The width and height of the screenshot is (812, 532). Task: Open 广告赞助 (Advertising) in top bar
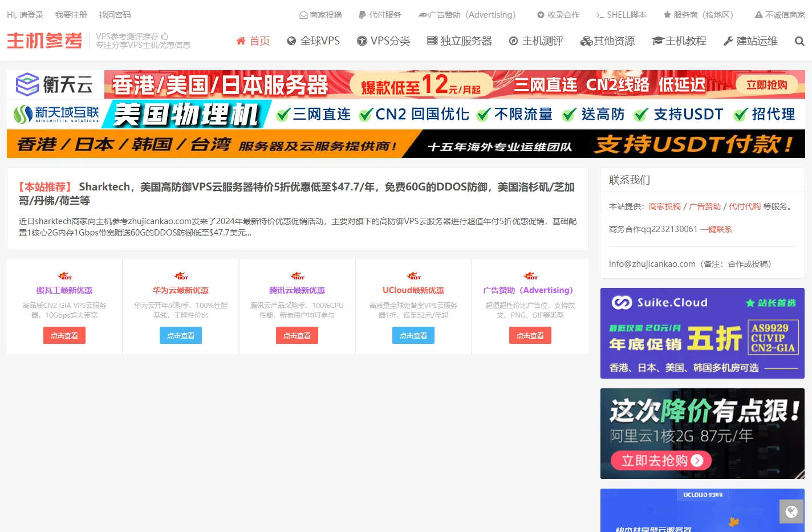coord(467,15)
